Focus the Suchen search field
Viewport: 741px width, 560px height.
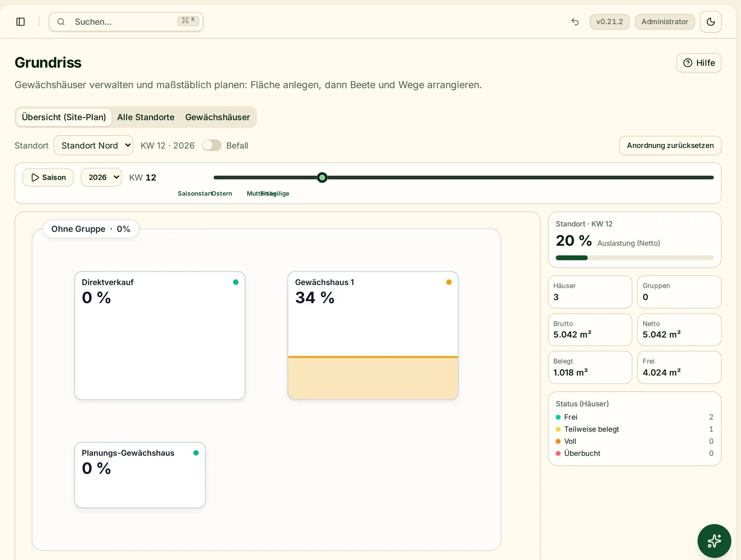pyautogui.click(x=126, y=22)
